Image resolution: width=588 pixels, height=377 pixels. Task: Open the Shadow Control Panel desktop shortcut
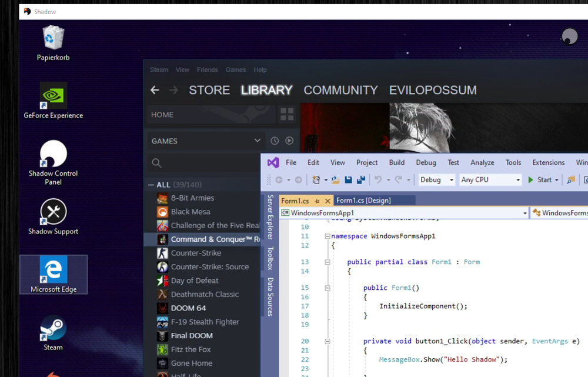54,163
